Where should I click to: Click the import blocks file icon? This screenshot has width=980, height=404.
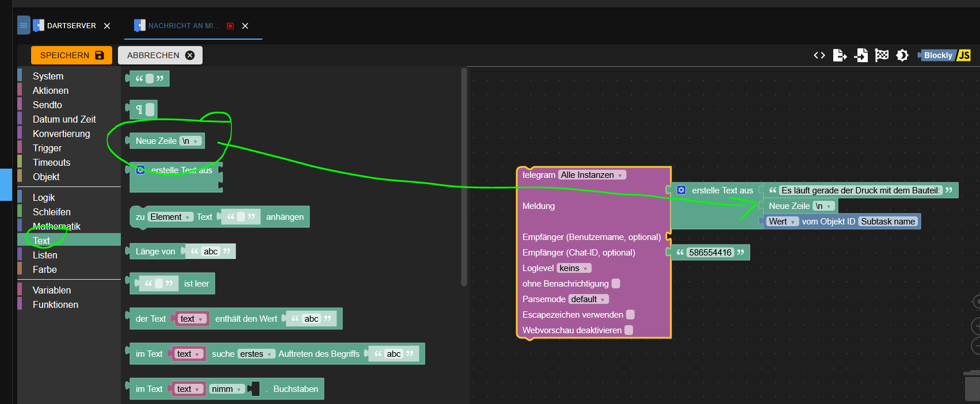pos(861,55)
